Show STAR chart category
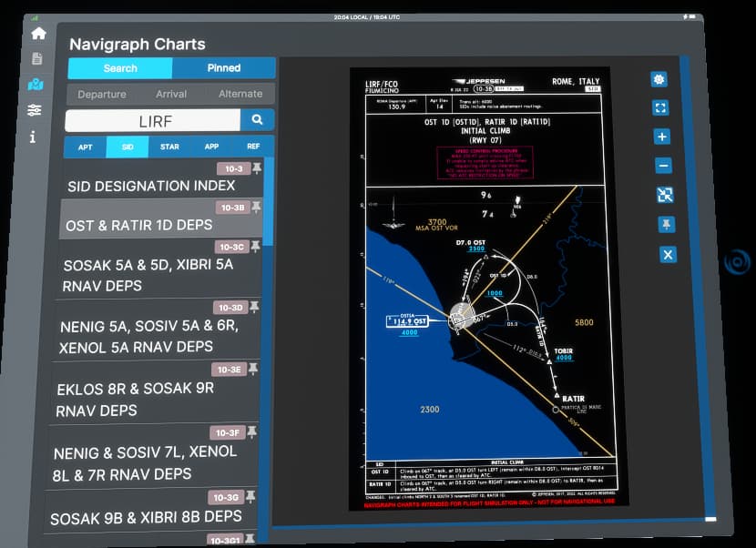Viewport: 756px width, 548px height. [x=169, y=147]
